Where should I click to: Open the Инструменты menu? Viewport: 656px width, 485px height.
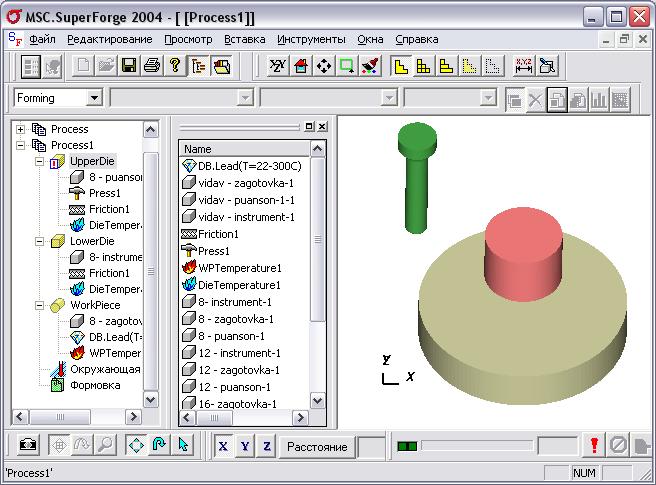tap(311, 39)
